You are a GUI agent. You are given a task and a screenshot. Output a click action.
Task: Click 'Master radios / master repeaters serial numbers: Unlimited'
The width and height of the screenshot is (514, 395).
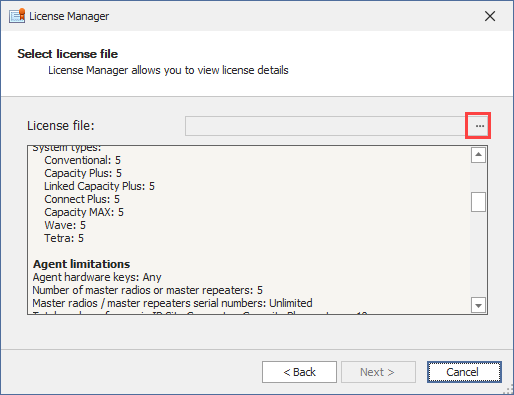coord(172,303)
